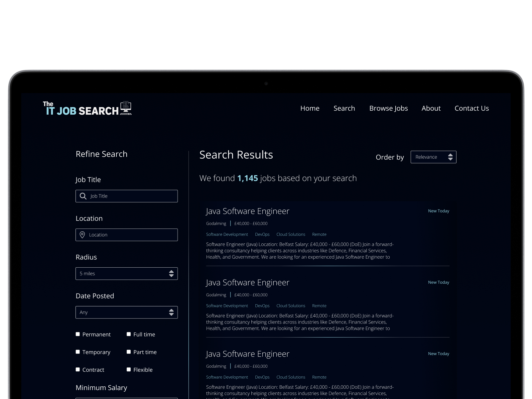Viewport: 532px width, 399px height.
Task: Expand the Date Posted dropdown set to Any
Action: [126, 312]
